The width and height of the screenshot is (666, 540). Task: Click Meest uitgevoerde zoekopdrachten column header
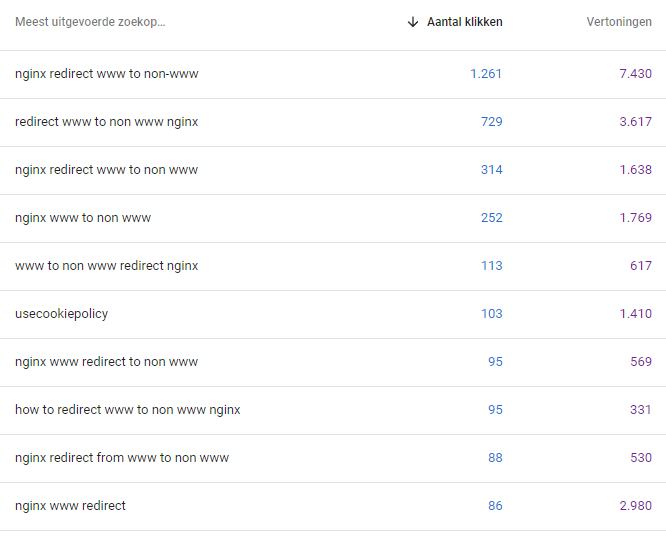click(x=90, y=22)
